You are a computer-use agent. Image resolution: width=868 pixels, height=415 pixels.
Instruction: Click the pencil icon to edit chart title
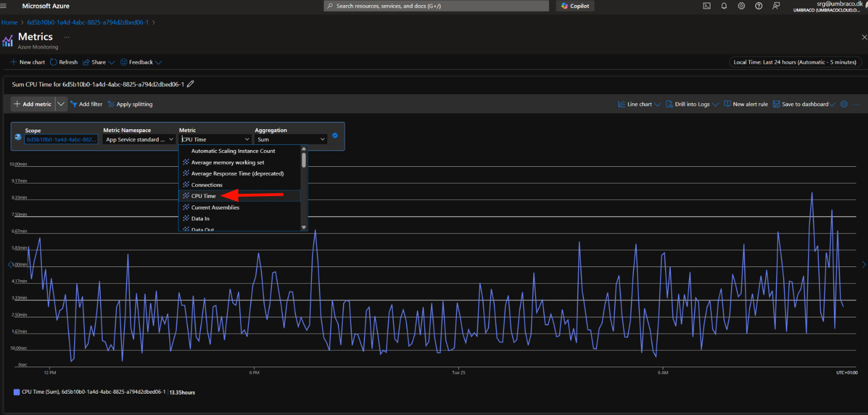coord(191,84)
